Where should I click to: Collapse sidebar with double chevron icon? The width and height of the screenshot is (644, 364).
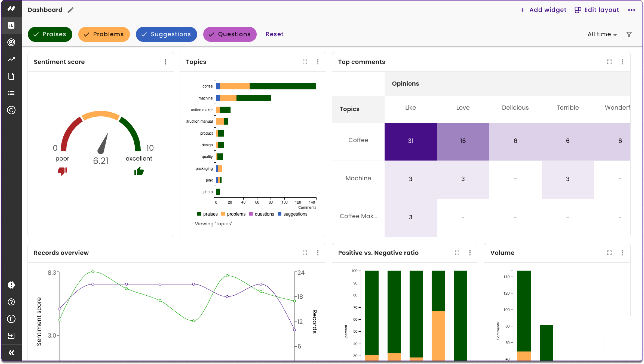pos(11,353)
